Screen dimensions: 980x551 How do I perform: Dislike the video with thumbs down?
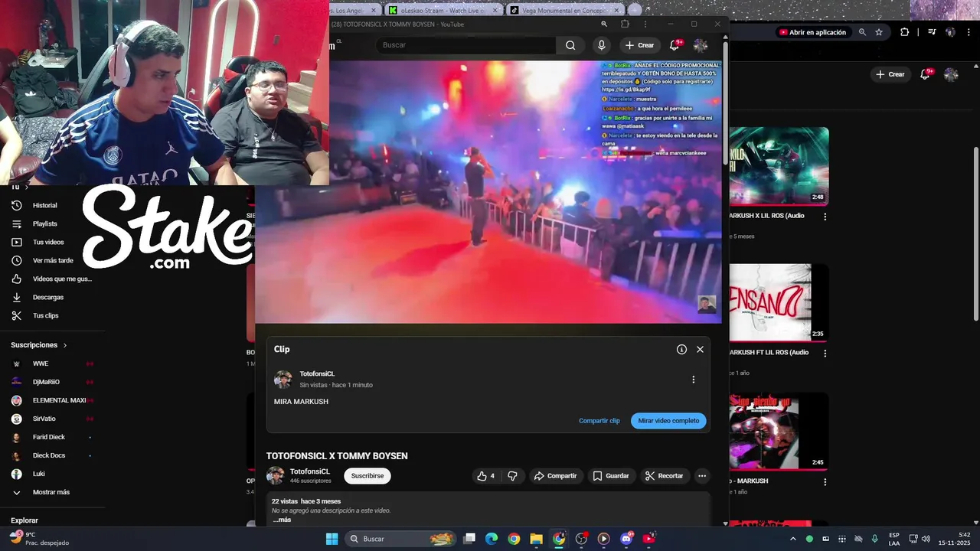tap(512, 476)
